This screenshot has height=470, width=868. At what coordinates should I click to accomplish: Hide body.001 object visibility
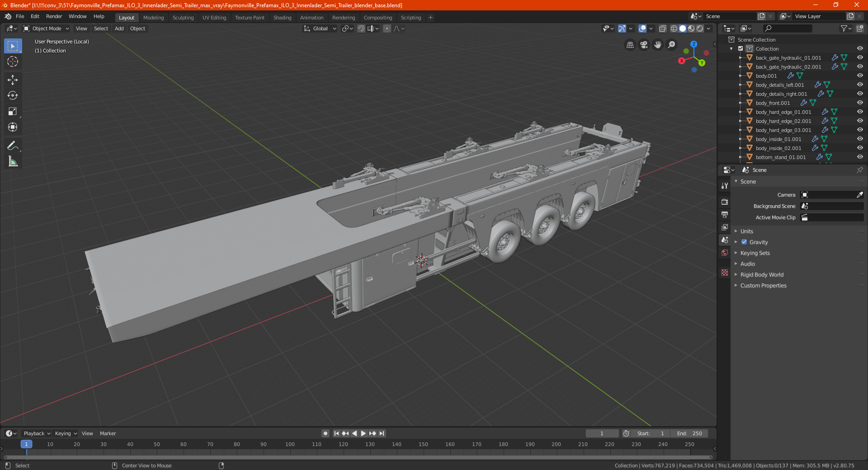tap(860, 76)
